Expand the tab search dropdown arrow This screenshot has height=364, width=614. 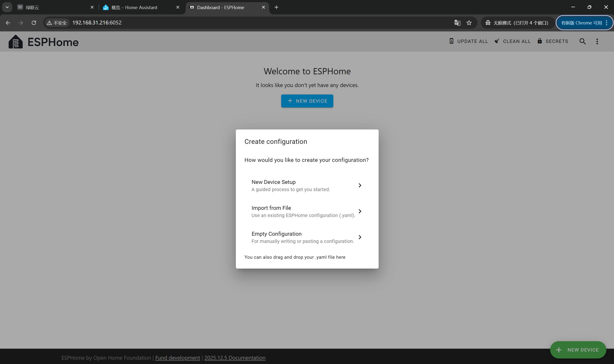(7, 7)
